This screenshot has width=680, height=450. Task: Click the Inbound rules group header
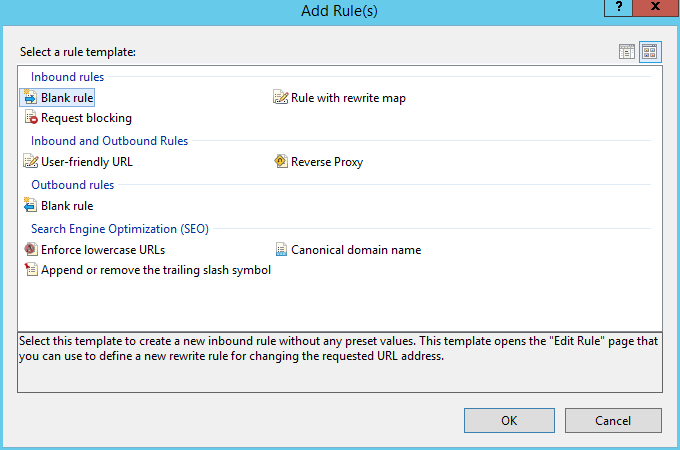coord(67,77)
